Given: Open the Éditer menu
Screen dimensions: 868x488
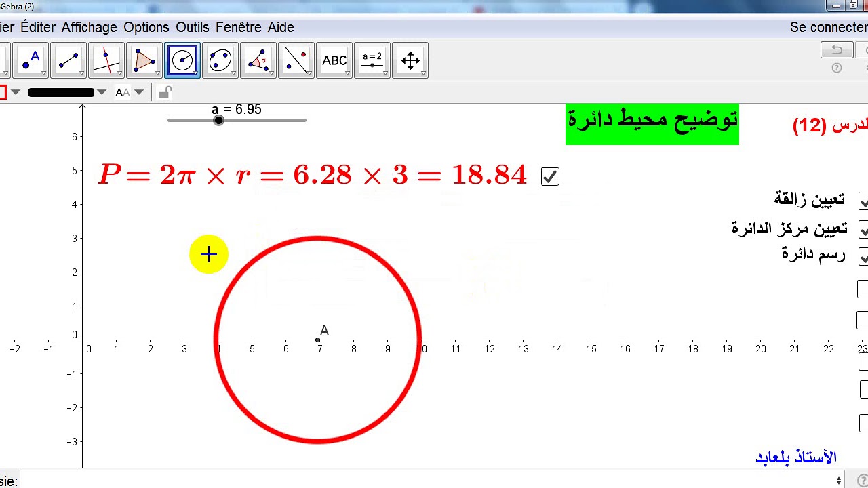Looking at the screenshot, I should pos(38,27).
